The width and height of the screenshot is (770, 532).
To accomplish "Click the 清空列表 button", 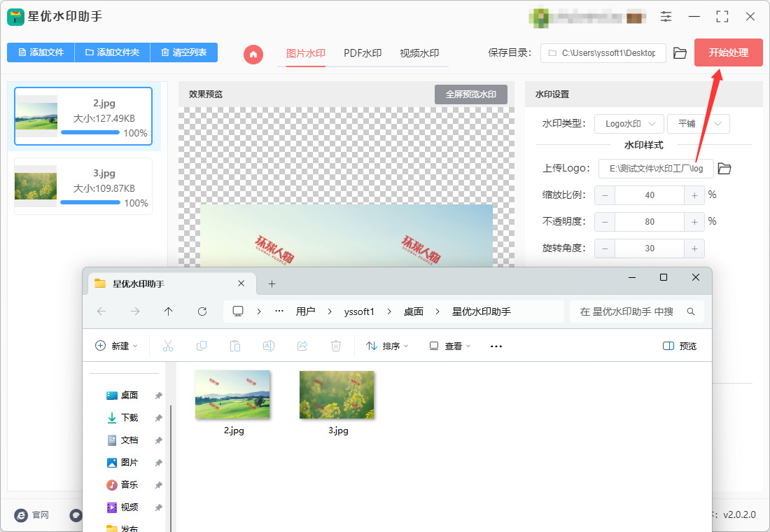I will pos(184,52).
